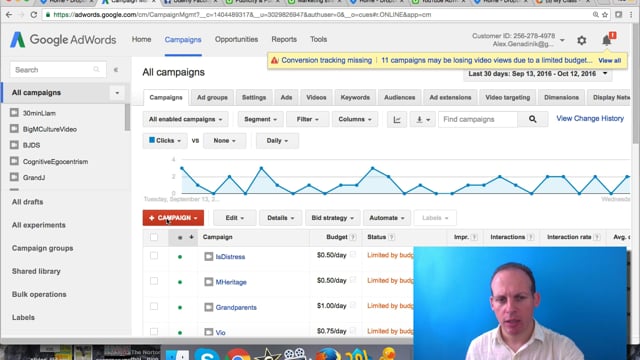The width and height of the screenshot is (640, 360).
Task: Open the Columns dropdown
Action: (x=355, y=120)
